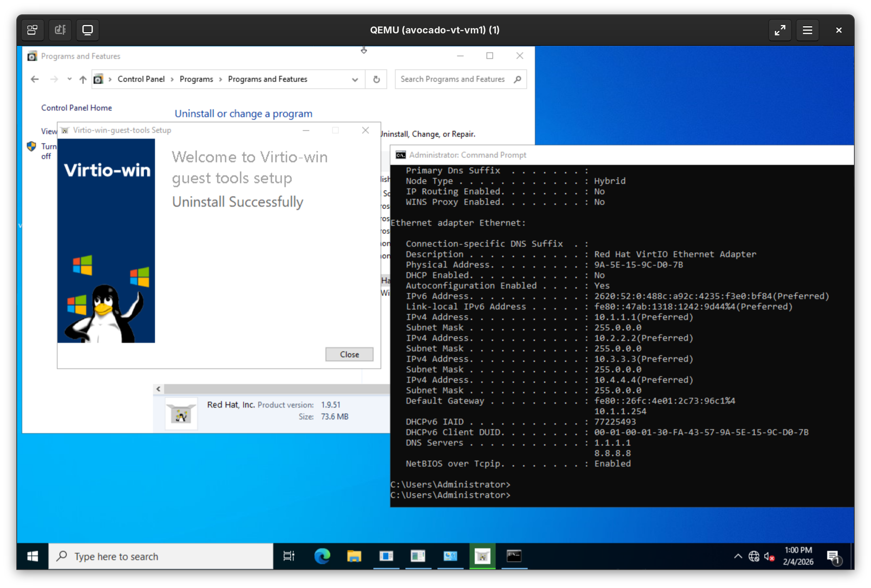Click the horizontal scrollbar left arrow
Screen dimensions: 871x588
(x=159, y=389)
